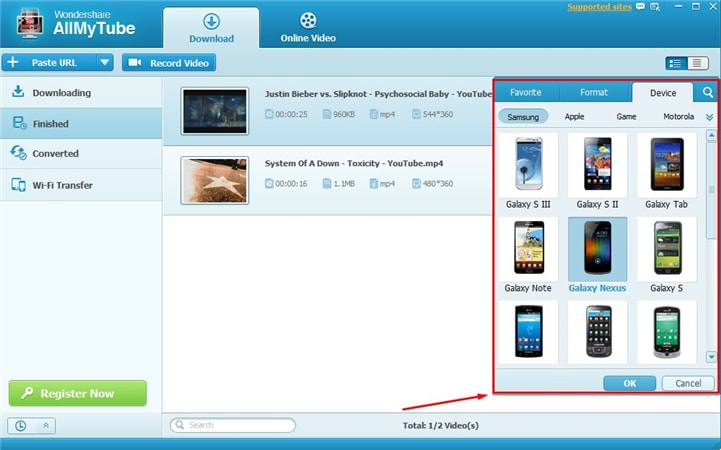This screenshot has width=721, height=450.
Task: Click the 00:00:25 duration clock icon
Action: tap(269, 114)
